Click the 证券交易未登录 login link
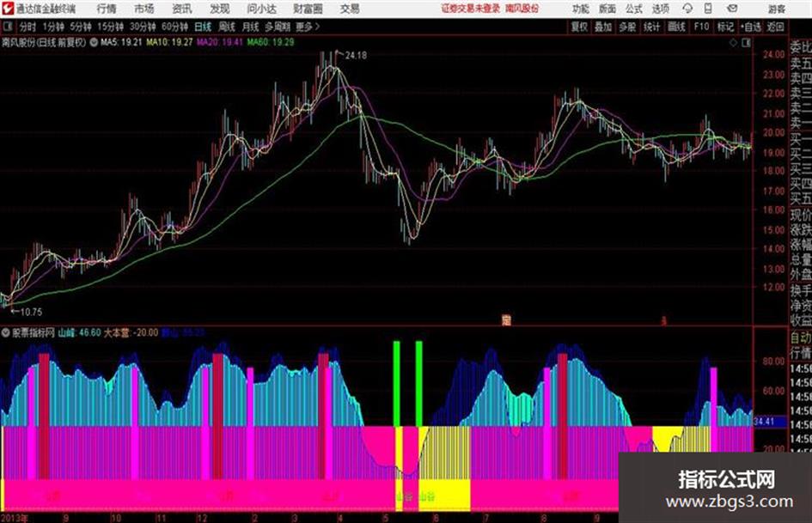 pos(471,9)
